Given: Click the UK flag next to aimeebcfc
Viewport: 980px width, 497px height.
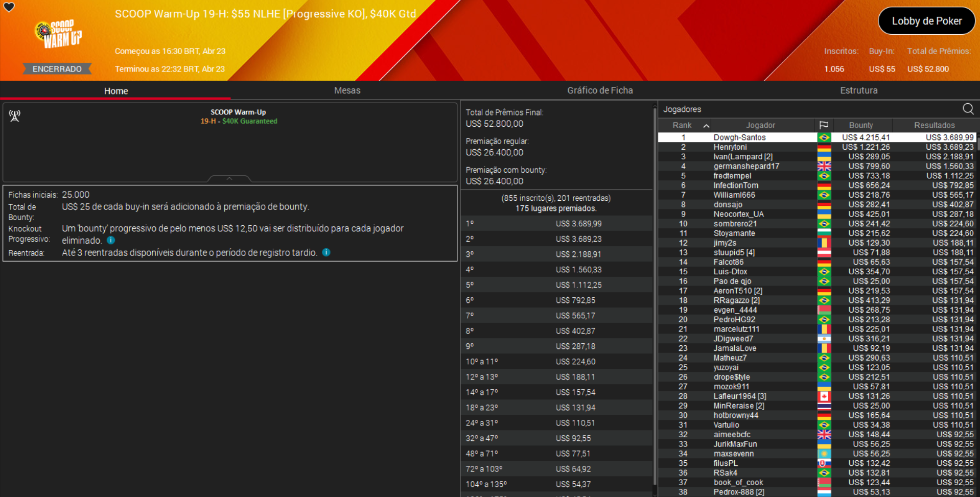Looking at the screenshot, I should [824, 435].
